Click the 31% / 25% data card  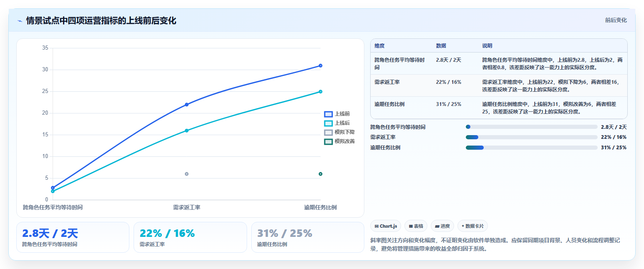[x=308, y=237]
